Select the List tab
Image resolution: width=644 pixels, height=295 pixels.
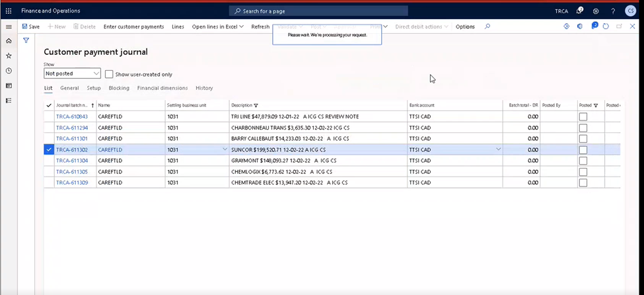pos(48,88)
